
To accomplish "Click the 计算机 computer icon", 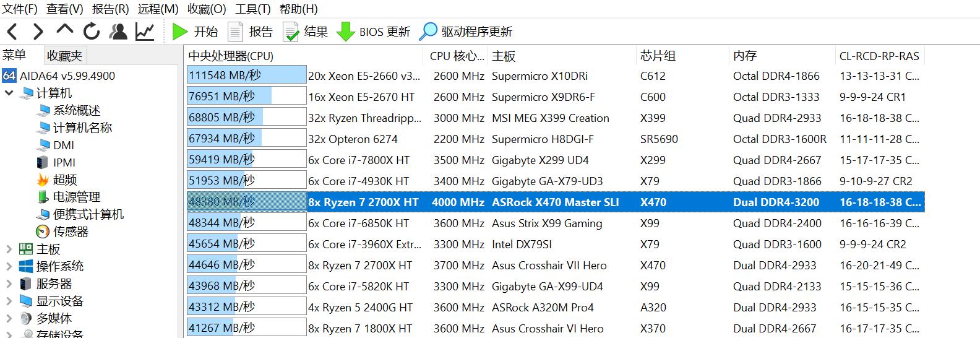I will point(26,93).
